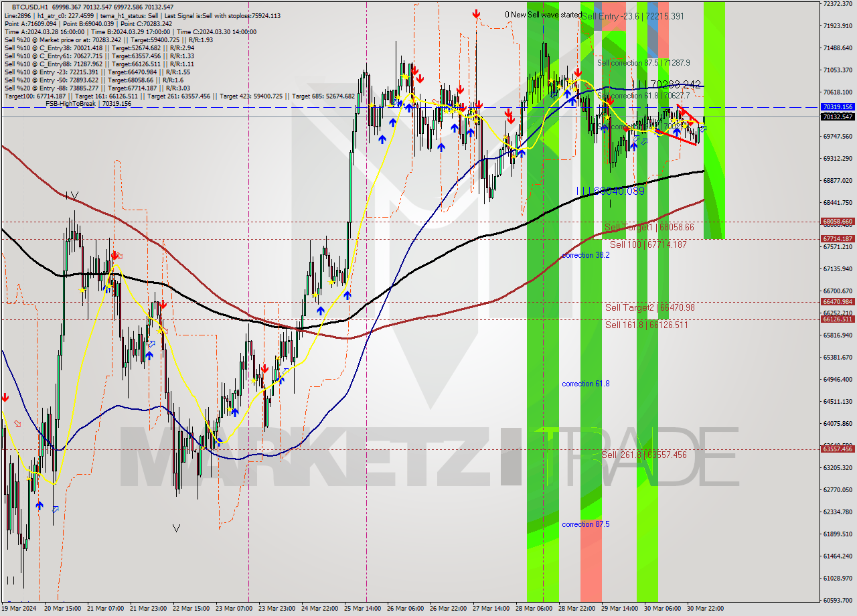The image size is (857, 616).
Task: Click the black 70132.547 current price tag
Action: coord(838,117)
